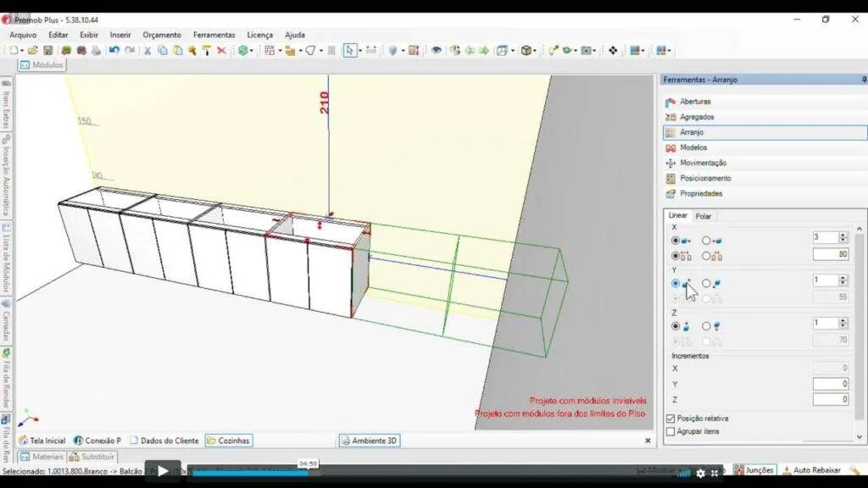Open Agregados tool in the Ferramentas panel
Image resolution: width=868 pixels, height=488 pixels.
click(765, 117)
